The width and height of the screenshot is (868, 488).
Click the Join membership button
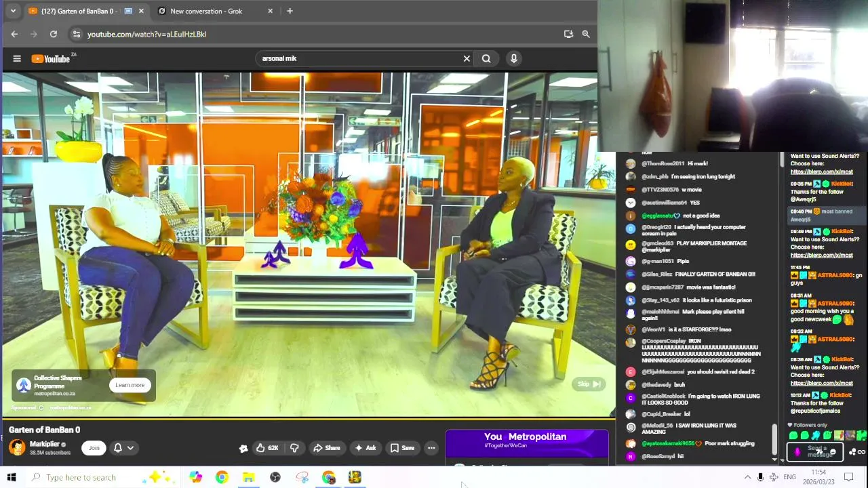click(x=94, y=447)
